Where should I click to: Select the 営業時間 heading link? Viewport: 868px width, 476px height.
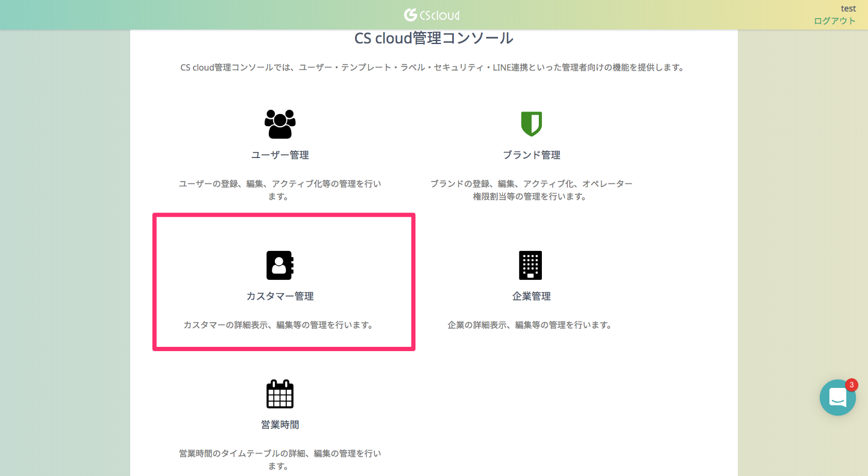click(x=280, y=425)
